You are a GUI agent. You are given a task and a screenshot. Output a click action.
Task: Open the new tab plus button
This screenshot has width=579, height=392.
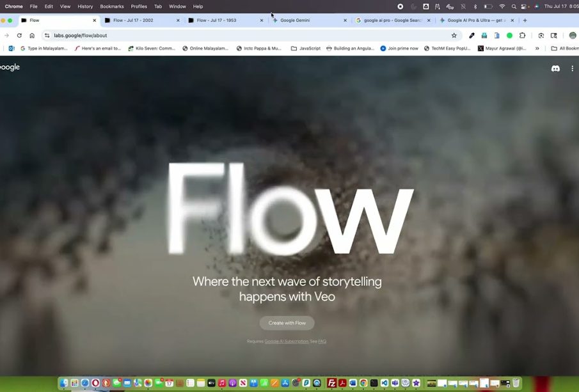click(525, 20)
